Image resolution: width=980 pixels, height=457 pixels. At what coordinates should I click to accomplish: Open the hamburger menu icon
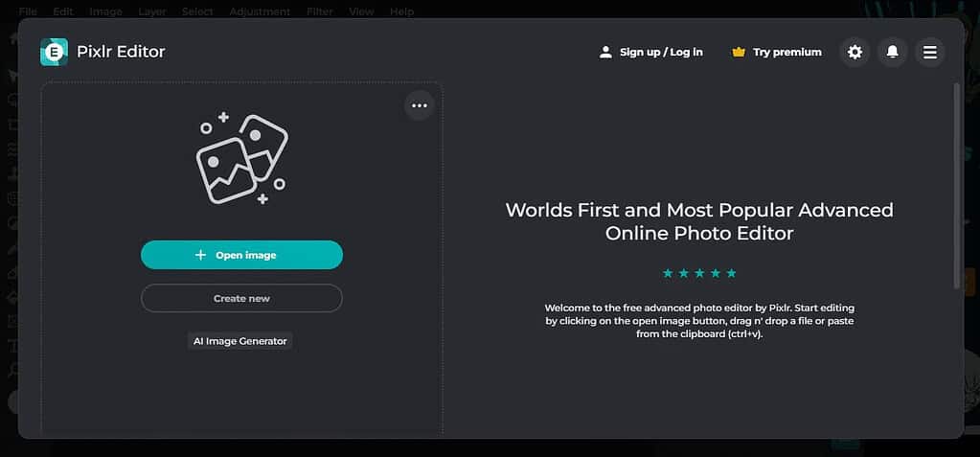[x=930, y=52]
